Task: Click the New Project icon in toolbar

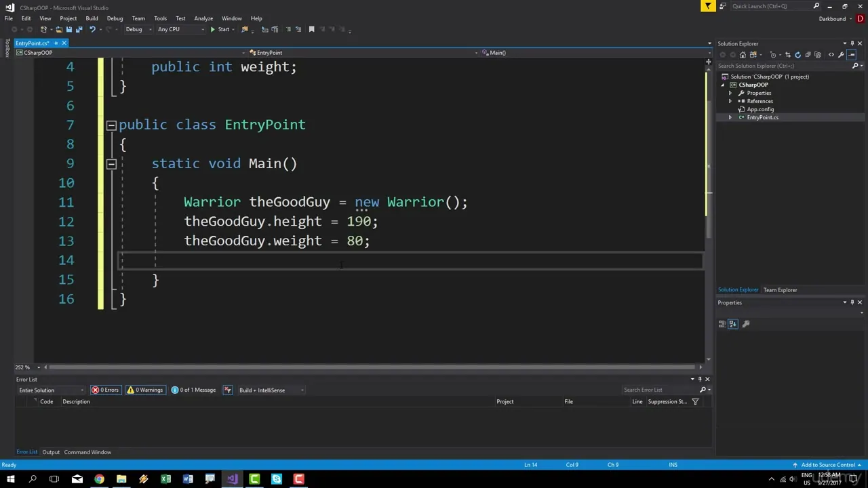Action: 44,29
